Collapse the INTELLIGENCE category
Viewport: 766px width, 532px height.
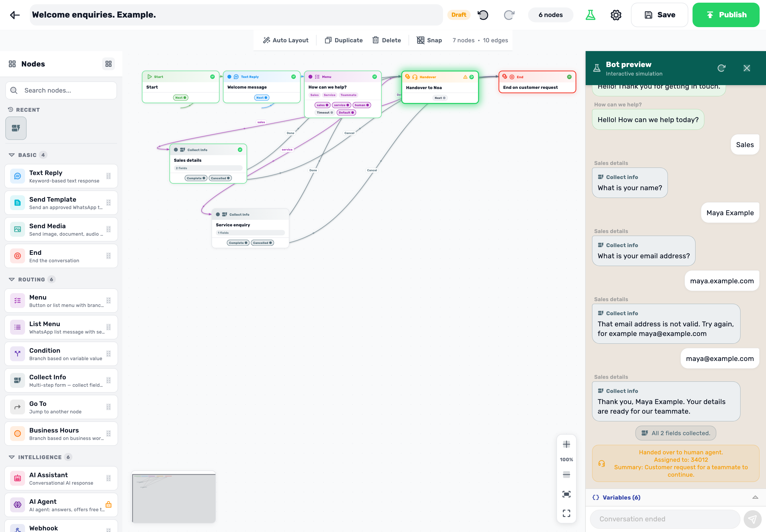coord(12,457)
